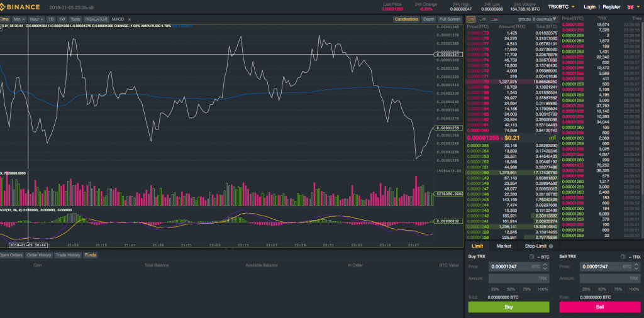
Task: Switch to the Market order tab
Action: (504, 246)
